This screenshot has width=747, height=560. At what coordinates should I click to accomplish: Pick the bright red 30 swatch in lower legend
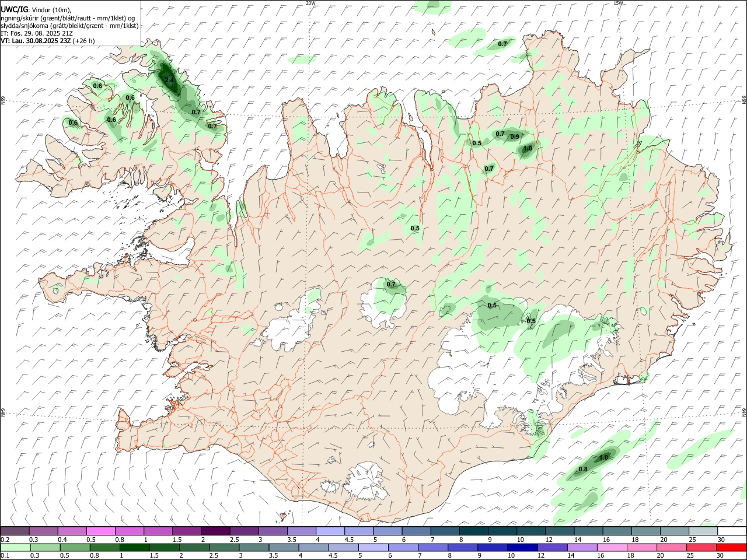point(731,547)
